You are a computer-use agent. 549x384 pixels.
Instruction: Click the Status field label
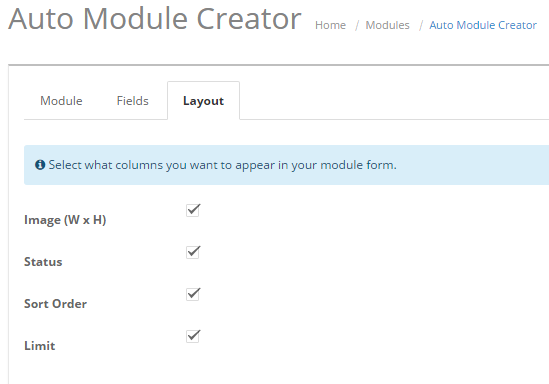[x=43, y=262]
